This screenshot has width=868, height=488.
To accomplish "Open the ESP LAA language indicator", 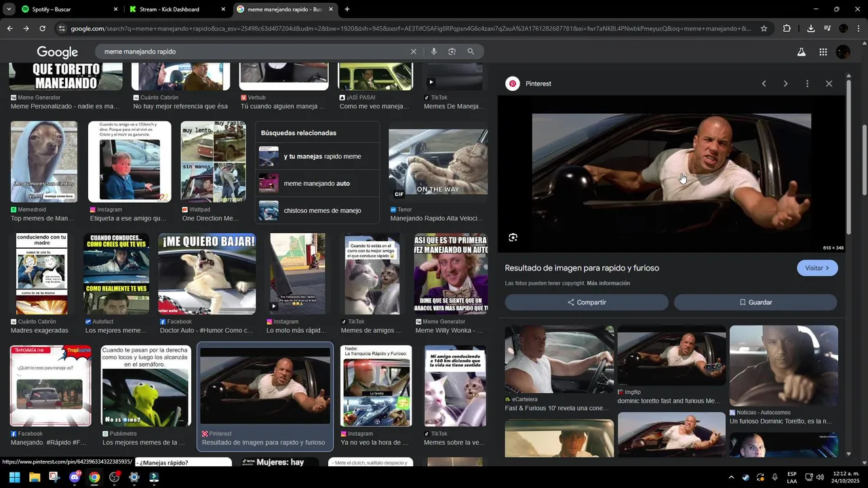I will (792, 477).
